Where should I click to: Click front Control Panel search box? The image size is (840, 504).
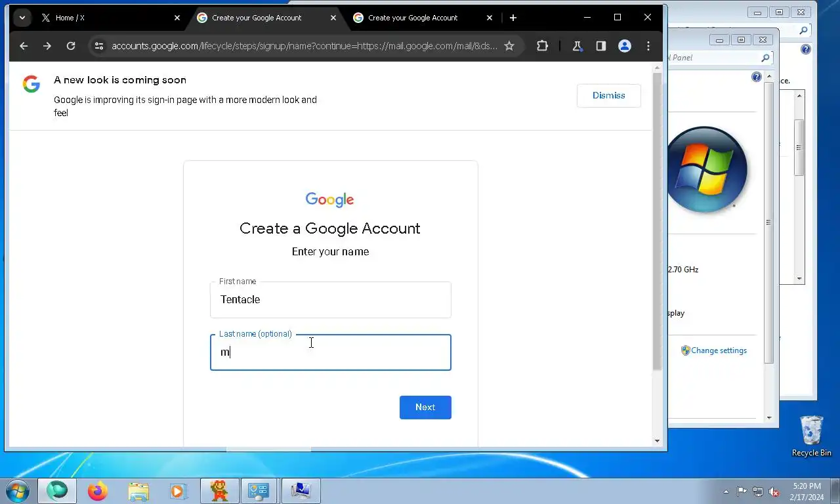pyautogui.click(x=720, y=58)
